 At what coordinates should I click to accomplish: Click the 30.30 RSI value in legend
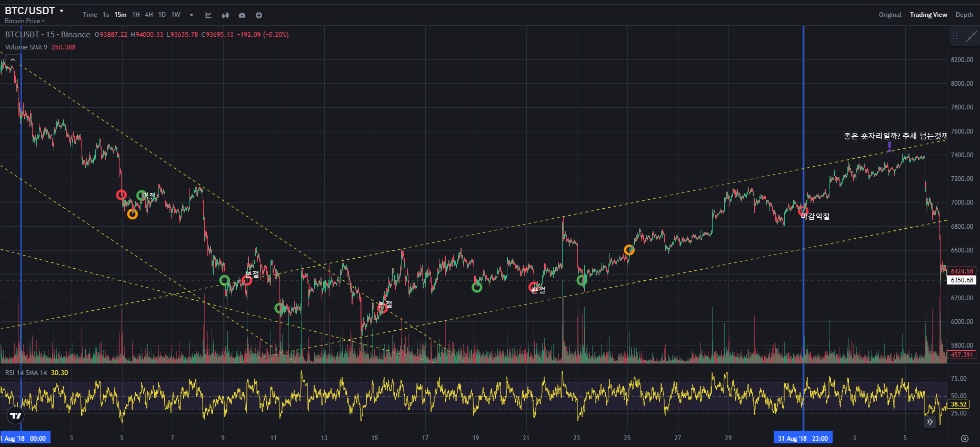(x=59, y=373)
